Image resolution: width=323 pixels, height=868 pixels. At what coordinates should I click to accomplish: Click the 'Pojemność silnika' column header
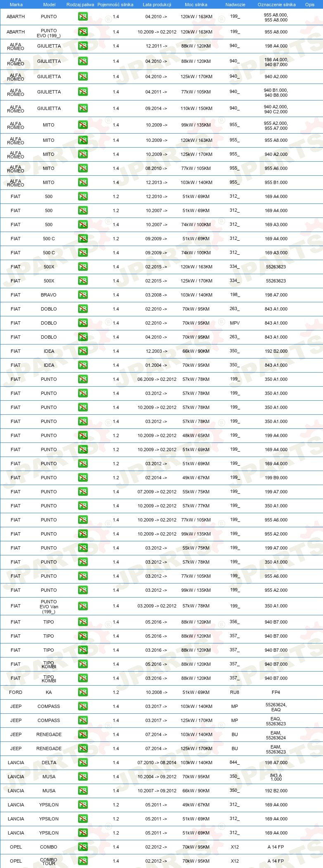click(x=115, y=5)
